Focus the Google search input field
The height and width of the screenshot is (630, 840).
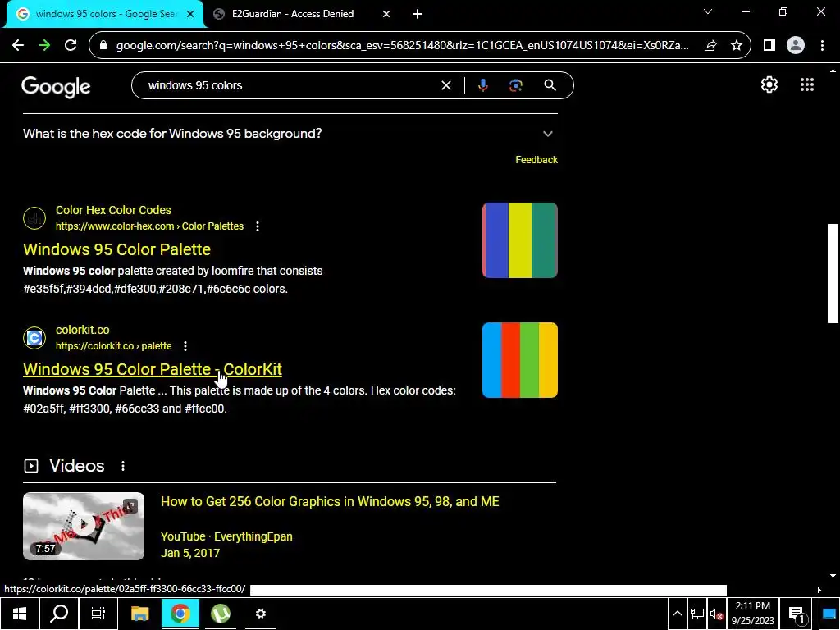click(x=290, y=85)
